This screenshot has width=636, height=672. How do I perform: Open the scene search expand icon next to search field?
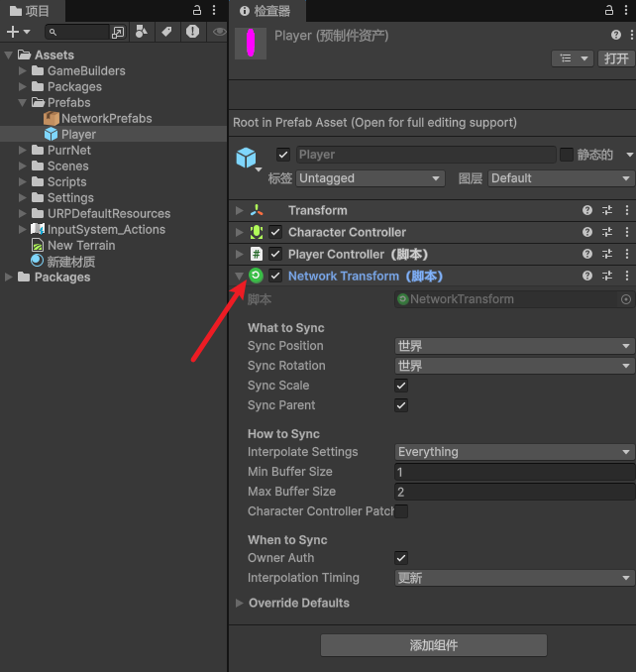117,32
